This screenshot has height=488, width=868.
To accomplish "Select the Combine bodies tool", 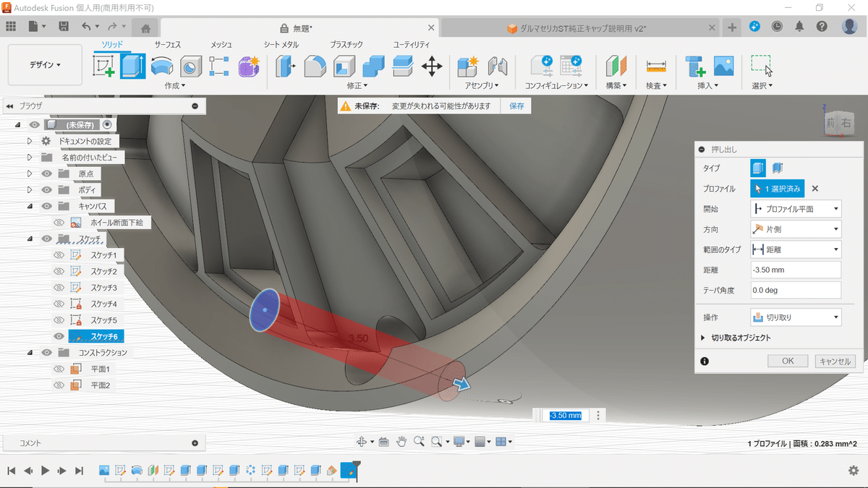I will click(373, 67).
